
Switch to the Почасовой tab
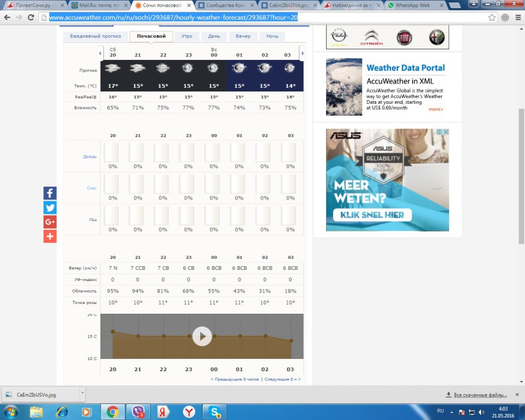151,36
